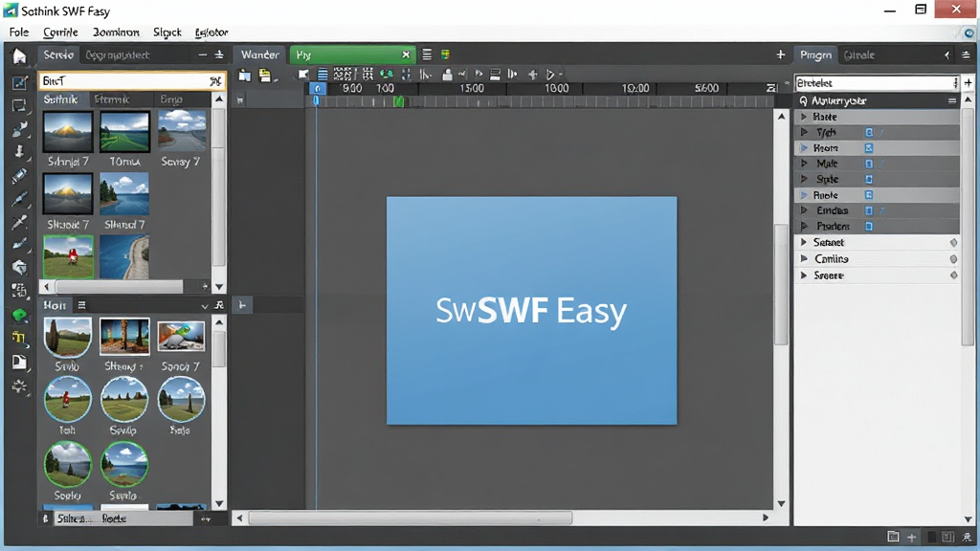
Task: Click the green circular arrows toolbar icon
Action: pos(387,75)
